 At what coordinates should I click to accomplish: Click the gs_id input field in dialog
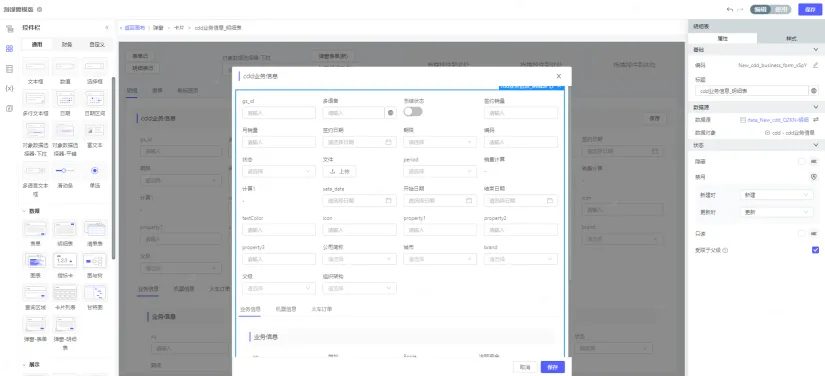pos(279,113)
